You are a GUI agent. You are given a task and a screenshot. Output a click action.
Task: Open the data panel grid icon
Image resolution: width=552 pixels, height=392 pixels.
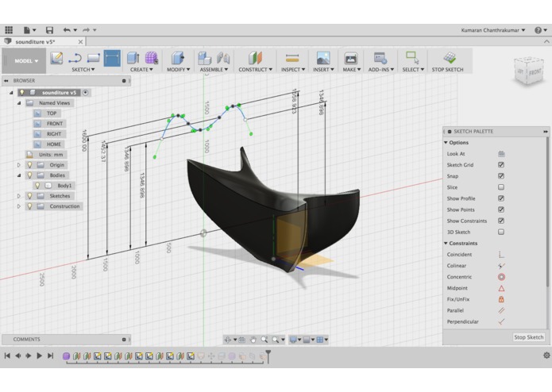point(9,30)
